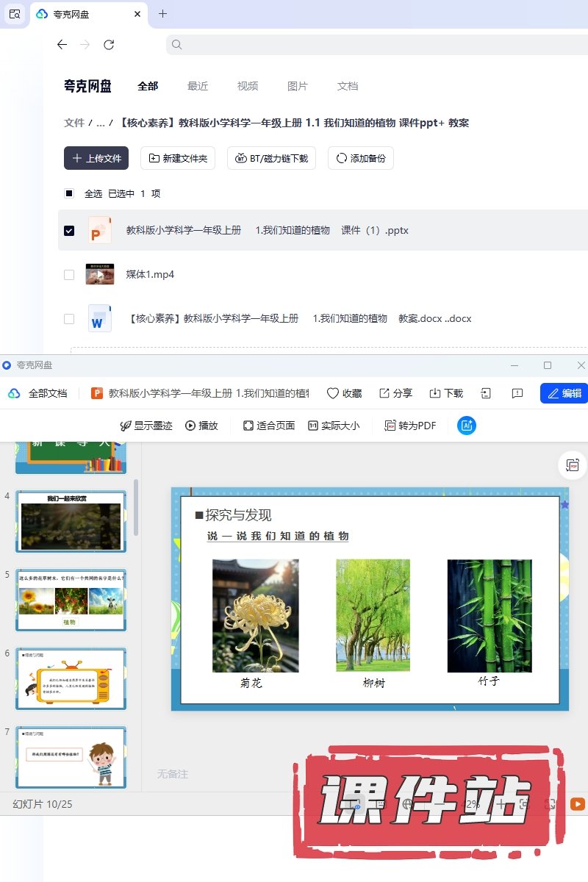Tick the checkbox for 媒体1.mp4
588x882 pixels.
(69, 275)
